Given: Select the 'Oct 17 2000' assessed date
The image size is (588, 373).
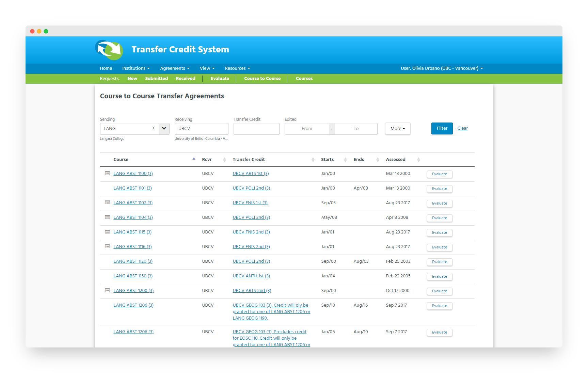Looking at the screenshot, I should pyautogui.click(x=397, y=291).
